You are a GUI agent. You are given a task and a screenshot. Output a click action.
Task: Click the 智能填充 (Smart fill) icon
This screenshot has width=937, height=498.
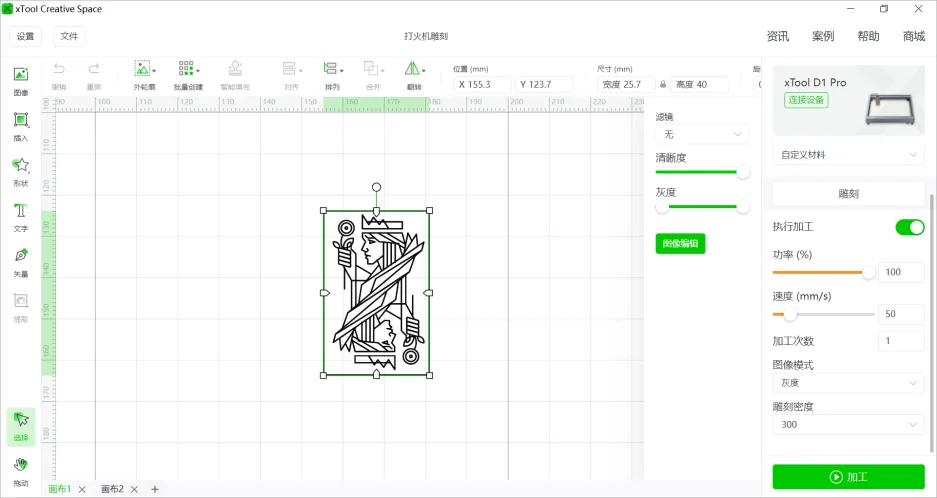coord(235,68)
